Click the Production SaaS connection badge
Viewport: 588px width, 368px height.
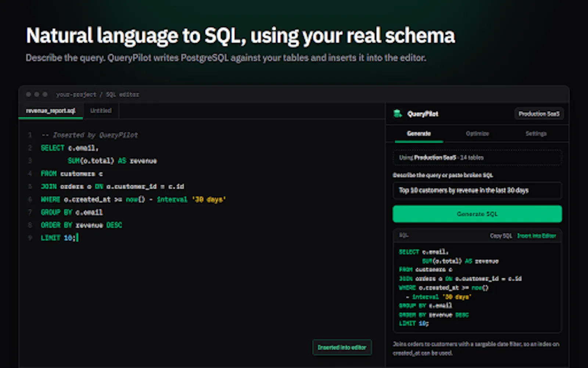(539, 114)
